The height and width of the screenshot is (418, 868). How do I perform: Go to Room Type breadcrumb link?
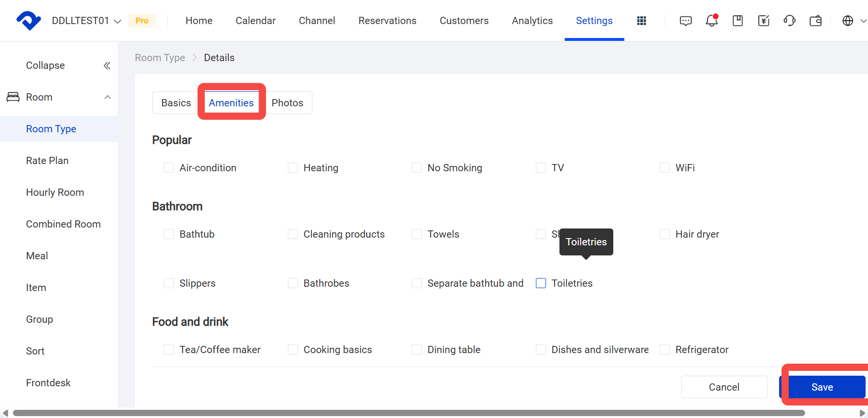160,58
